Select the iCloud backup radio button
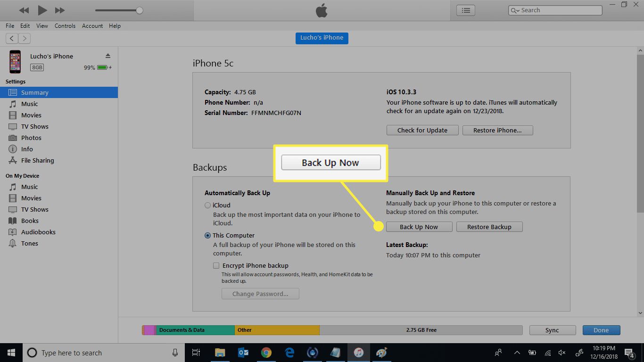This screenshot has height=362, width=644. click(x=207, y=205)
